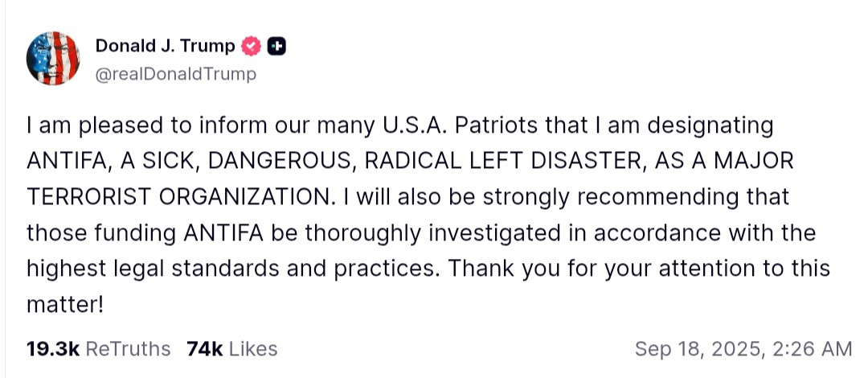
Task: Click 'highest legal standards and practices' text
Action: click(233, 269)
